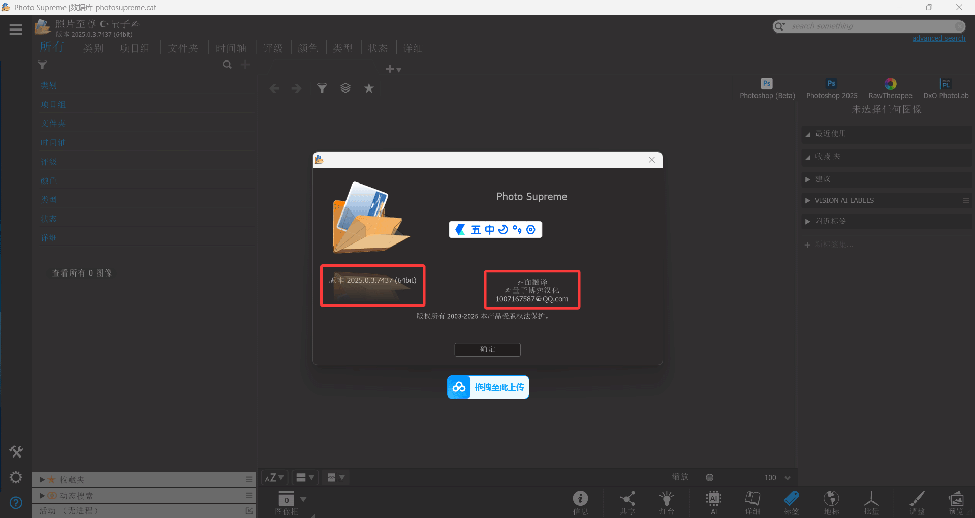Switch to the 所有 tab
This screenshot has height=518, width=975.
(52, 47)
